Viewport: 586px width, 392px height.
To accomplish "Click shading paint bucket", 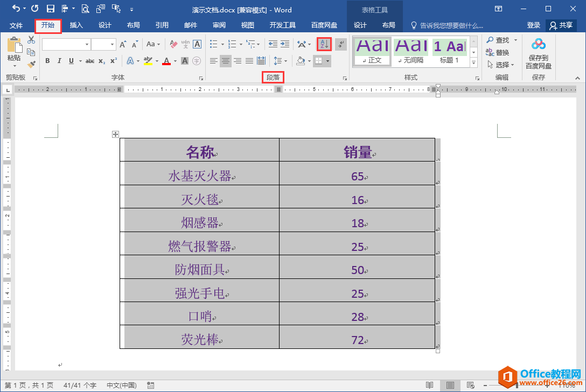I will 301,61.
